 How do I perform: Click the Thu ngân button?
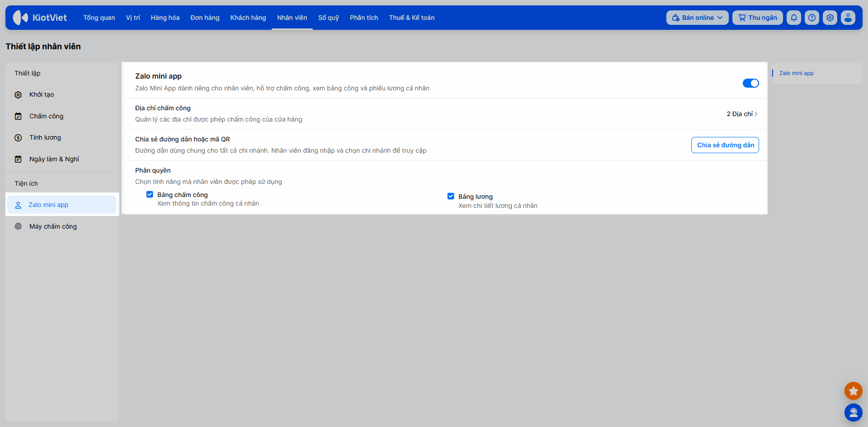coord(758,18)
